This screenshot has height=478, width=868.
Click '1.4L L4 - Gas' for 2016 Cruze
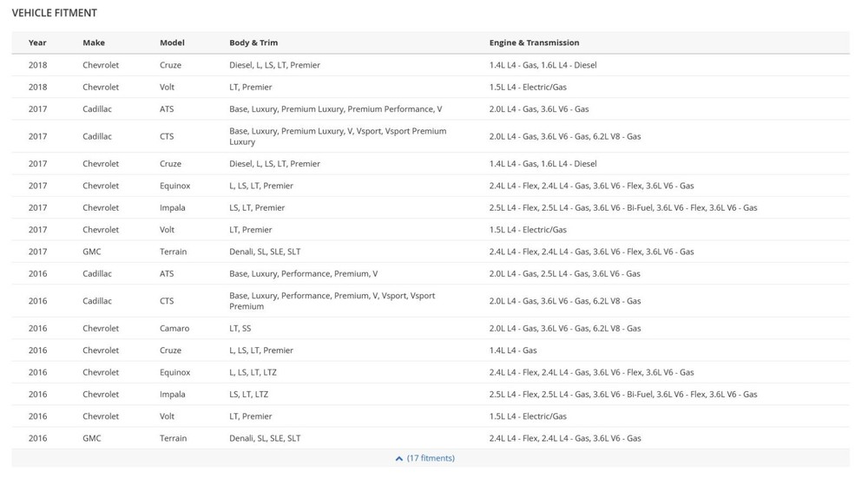(513, 350)
